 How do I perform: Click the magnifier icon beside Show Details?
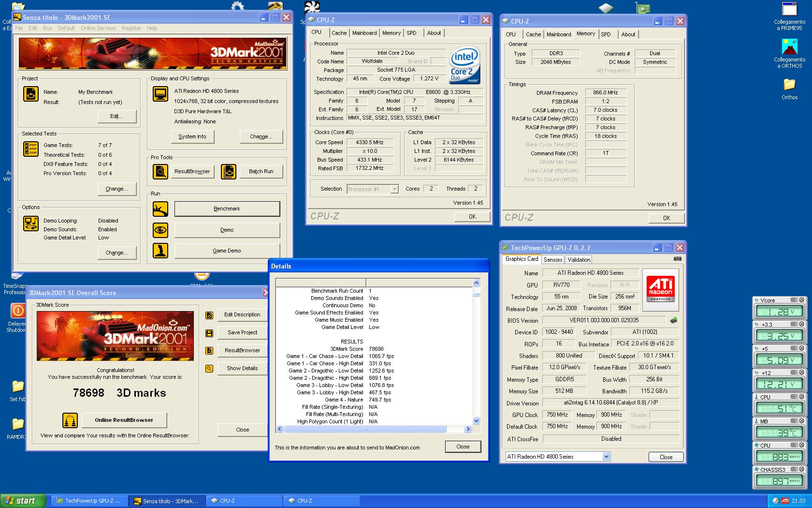209,369
